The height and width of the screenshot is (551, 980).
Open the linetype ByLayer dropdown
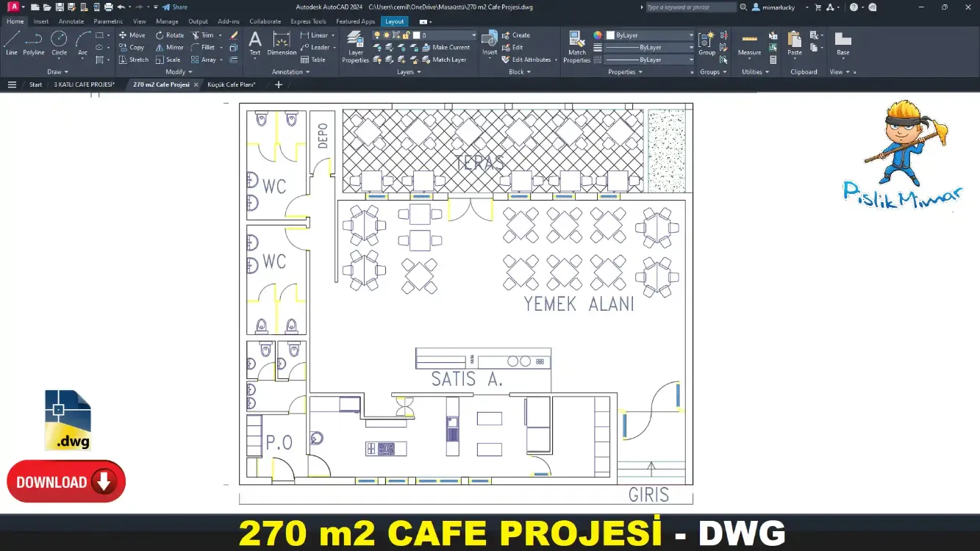[650, 60]
